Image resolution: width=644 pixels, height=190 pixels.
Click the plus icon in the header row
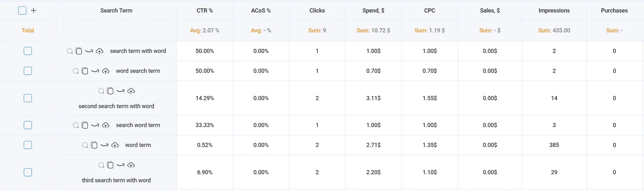33,10
